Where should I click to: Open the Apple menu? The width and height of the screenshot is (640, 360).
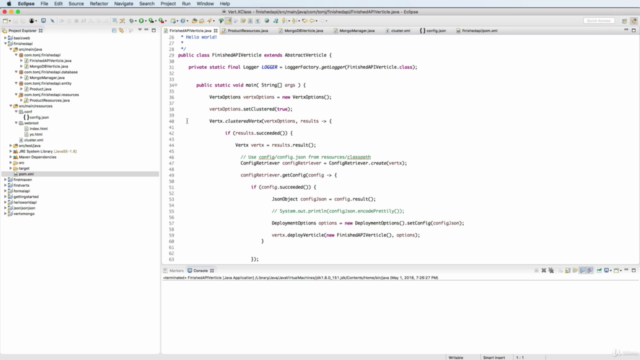9,4
